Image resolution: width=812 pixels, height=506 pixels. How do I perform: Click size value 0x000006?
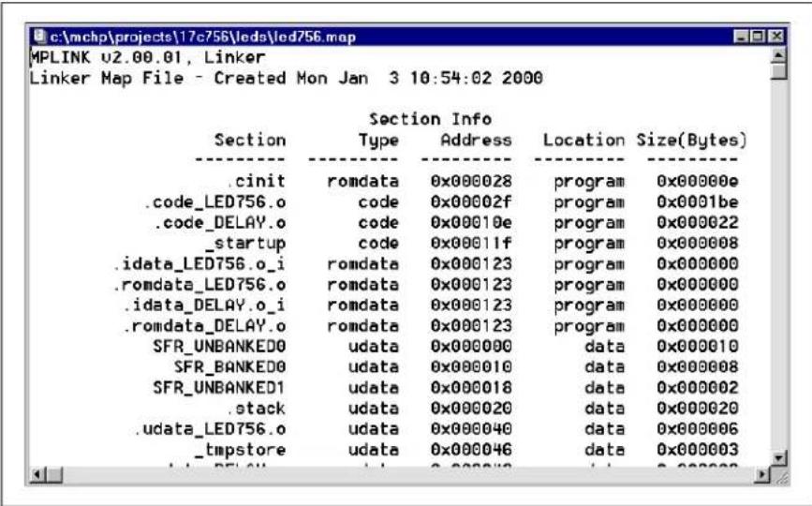coord(698,429)
